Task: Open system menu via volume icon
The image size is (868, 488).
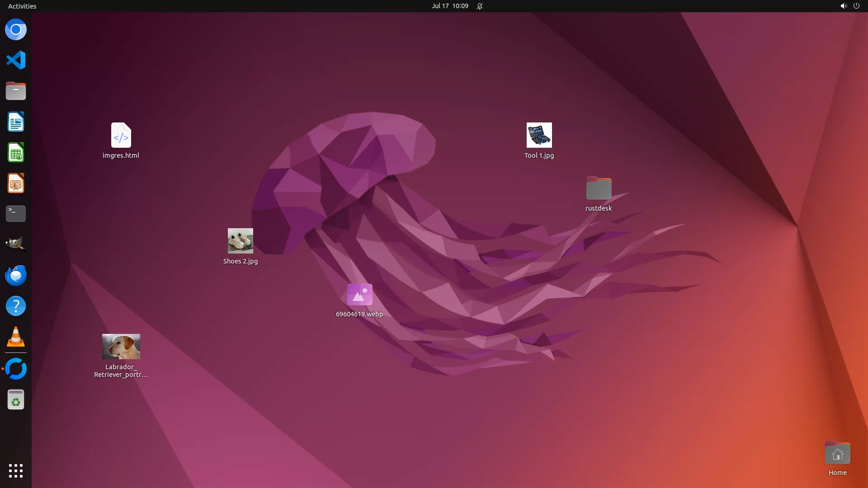Action: point(843,6)
